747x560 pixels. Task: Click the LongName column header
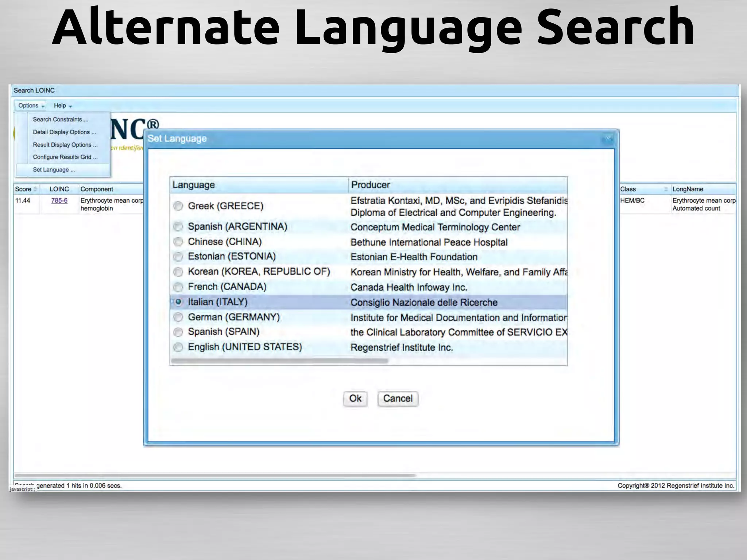pyautogui.click(x=703, y=189)
